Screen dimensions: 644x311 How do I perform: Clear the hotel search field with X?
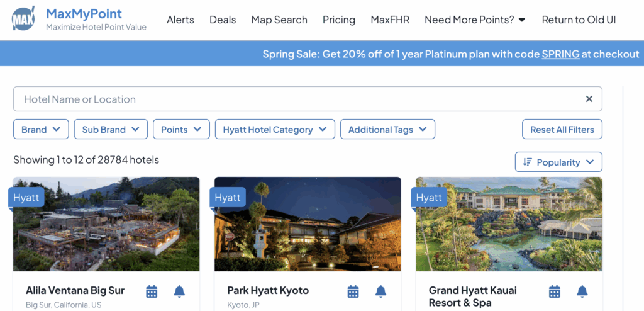589,99
